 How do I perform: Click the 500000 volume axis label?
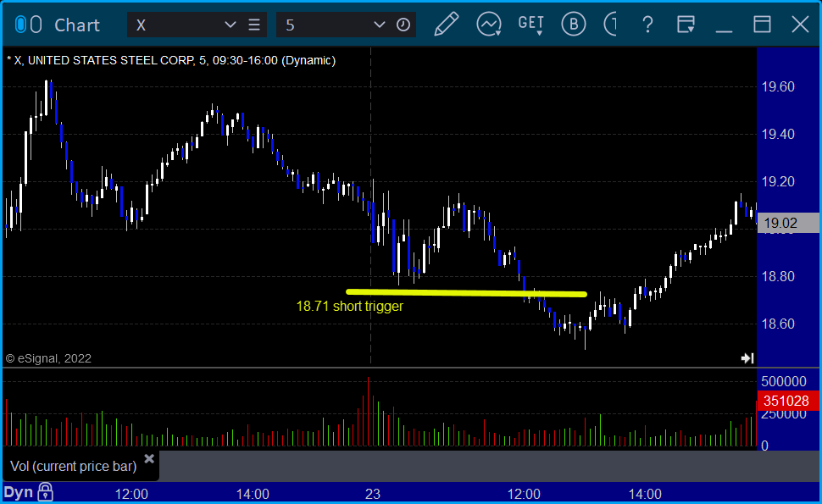784,381
